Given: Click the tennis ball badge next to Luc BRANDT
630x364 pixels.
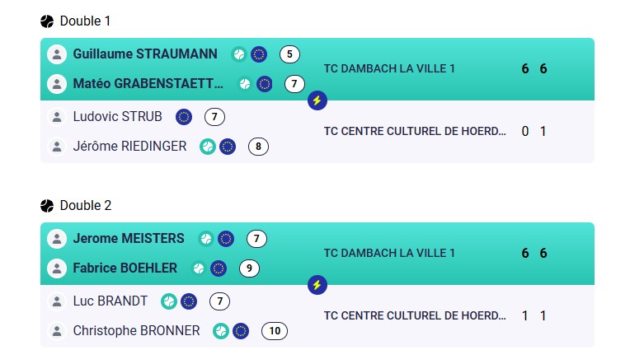Looking at the screenshot, I should (169, 301).
